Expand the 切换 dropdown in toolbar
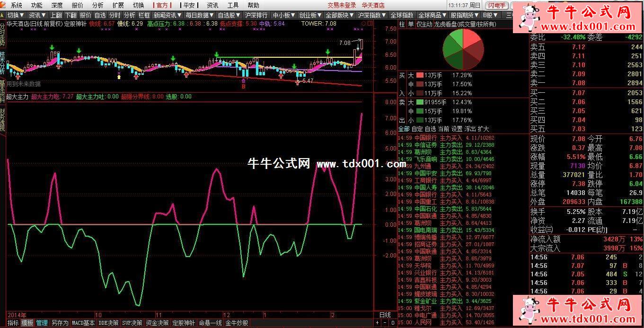The image size is (644, 328). pos(16,15)
